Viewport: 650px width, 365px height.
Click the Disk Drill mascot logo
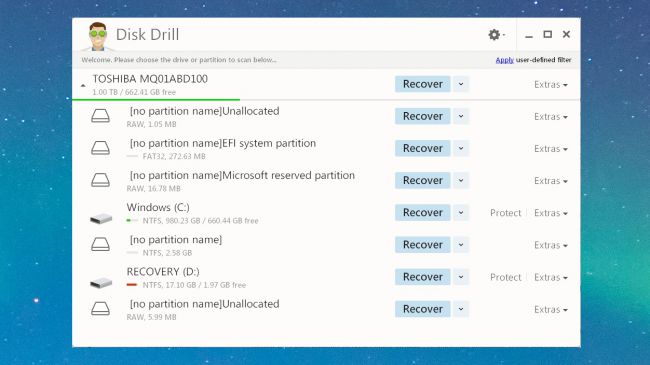click(98, 36)
